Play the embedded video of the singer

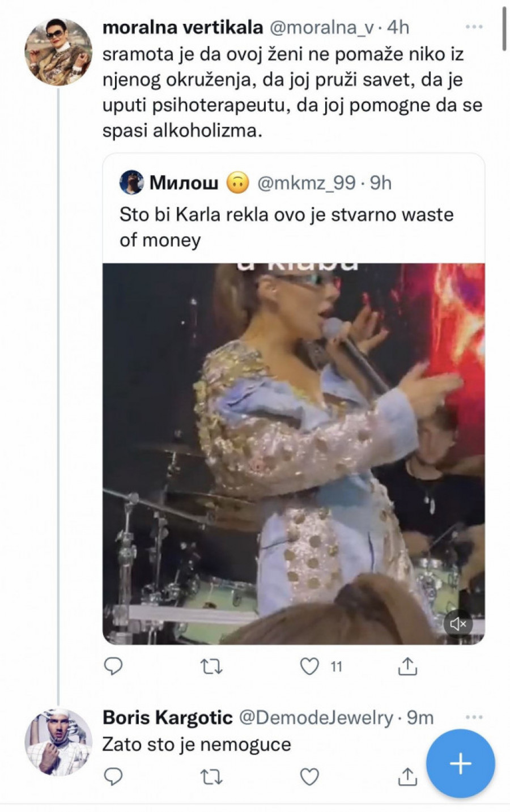tap(293, 453)
